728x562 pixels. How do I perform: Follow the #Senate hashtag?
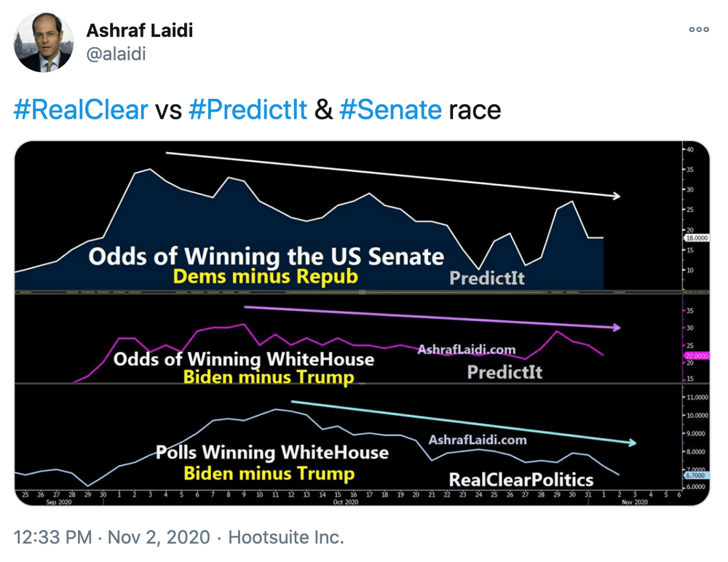coord(390,110)
